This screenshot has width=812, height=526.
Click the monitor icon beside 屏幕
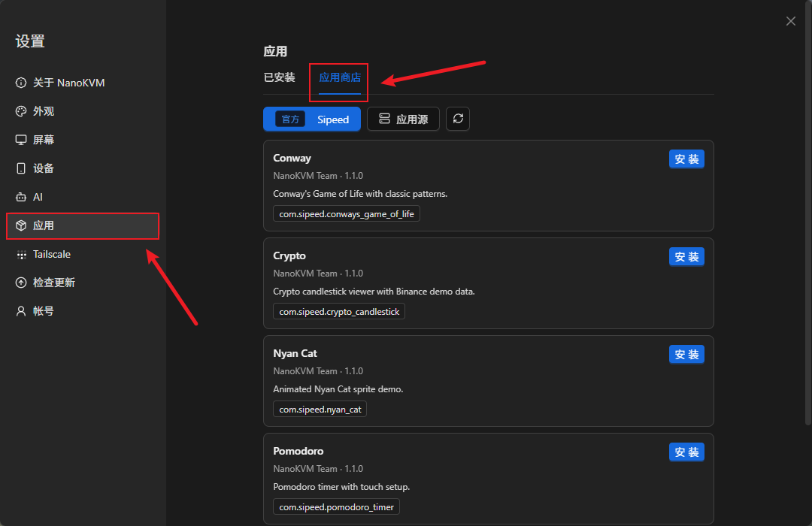click(21, 140)
